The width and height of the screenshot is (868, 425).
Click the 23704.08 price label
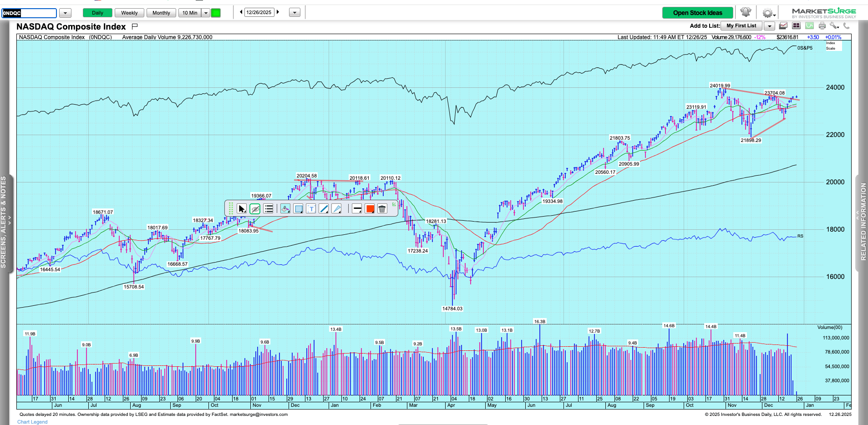coord(774,93)
